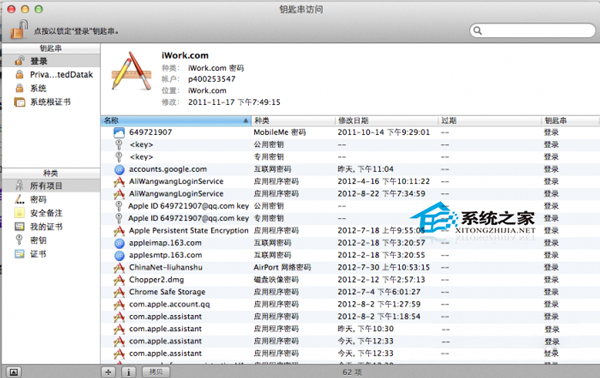The image size is (600, 378).
Task: Toggle the sidebar view button at bottom-left
Action: (13, 372)
